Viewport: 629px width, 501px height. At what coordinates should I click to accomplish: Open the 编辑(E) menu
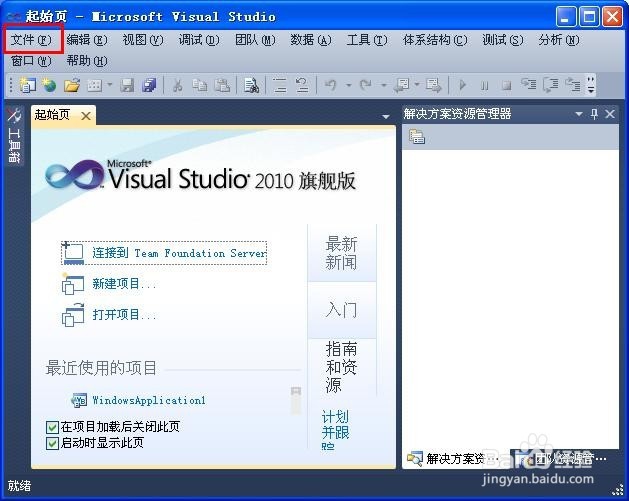[87, 40]
